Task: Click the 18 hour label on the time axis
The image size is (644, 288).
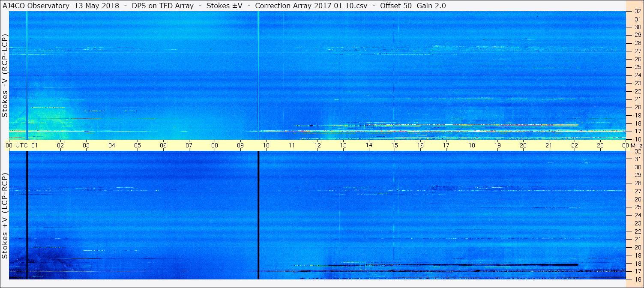Action: (472, 145)
